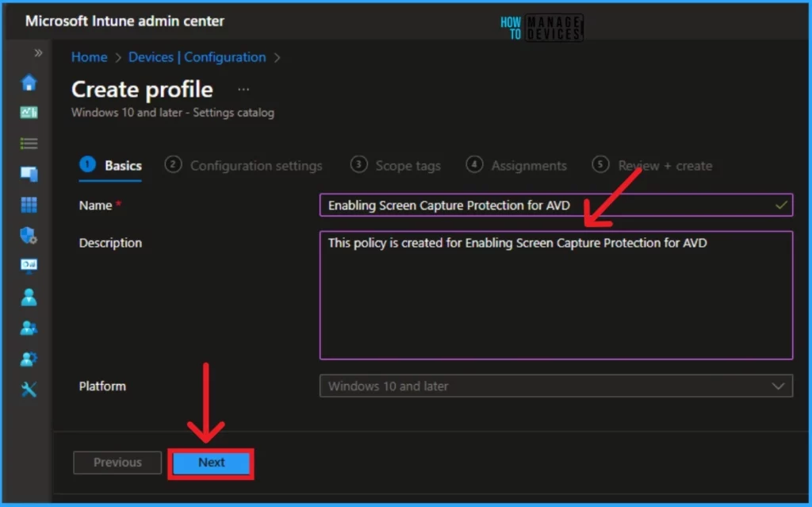Open the Platform dropdown
This screenshot has height=507, width=812.
[556, 386]
